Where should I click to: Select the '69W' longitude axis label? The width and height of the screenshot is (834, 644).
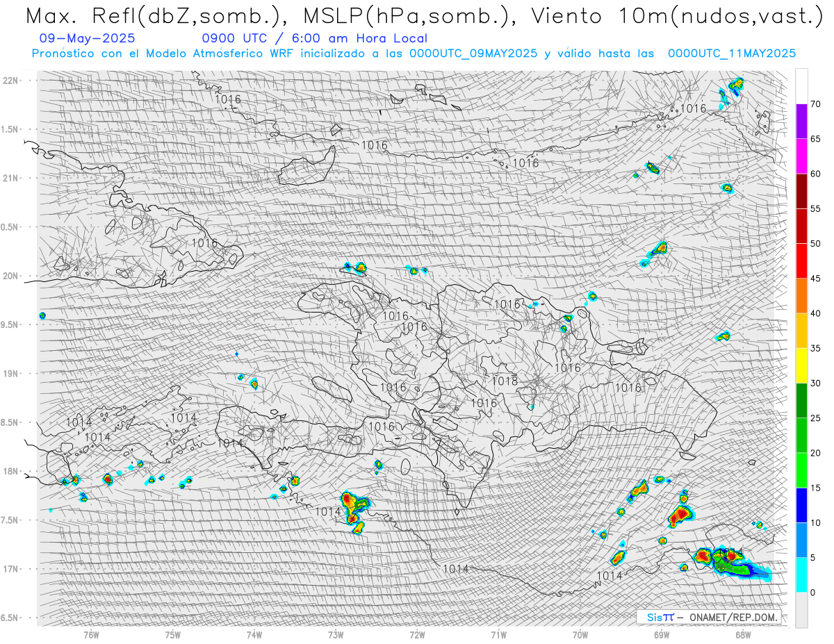click(x=661, y=634)
